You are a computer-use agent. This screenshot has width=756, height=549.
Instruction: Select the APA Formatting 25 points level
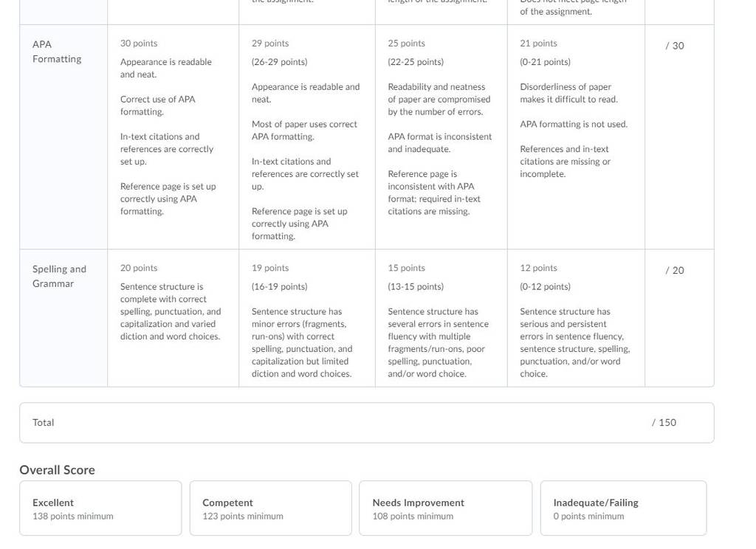(441, 137)
